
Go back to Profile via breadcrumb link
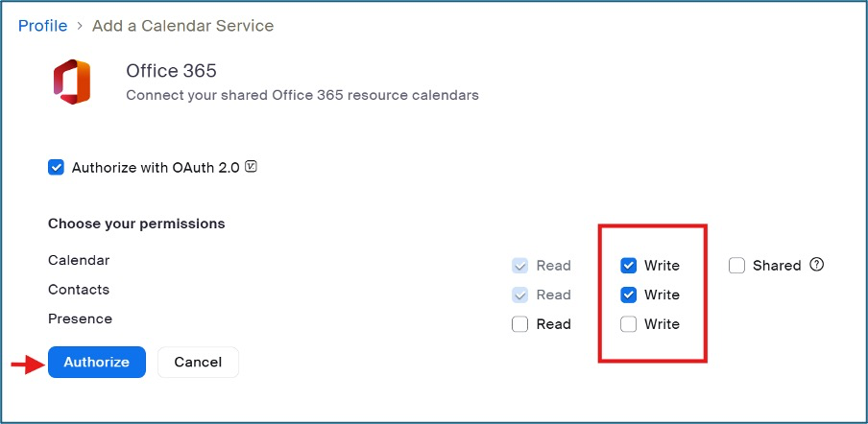(x=42, y=26)
